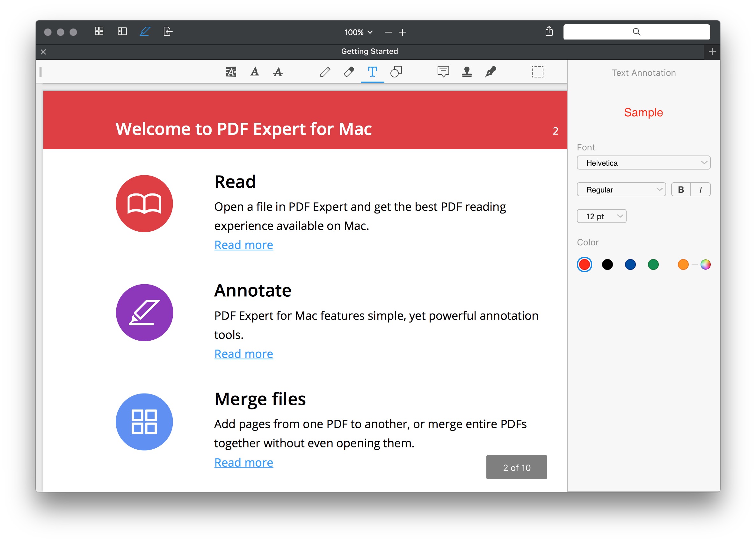Screen dimensions: 756x543
Task: Select the Stamp tool
Action: (467, 72)
